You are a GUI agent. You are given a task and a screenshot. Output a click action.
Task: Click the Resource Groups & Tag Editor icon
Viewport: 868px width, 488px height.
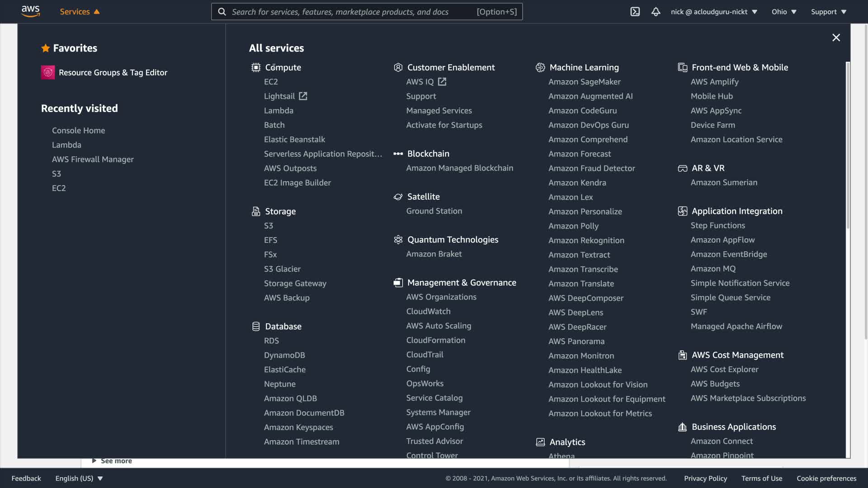pos(48,72)
